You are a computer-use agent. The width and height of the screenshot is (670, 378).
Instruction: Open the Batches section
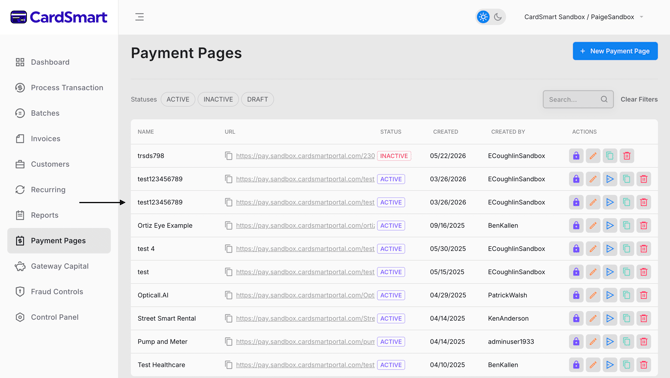[59, 113]
